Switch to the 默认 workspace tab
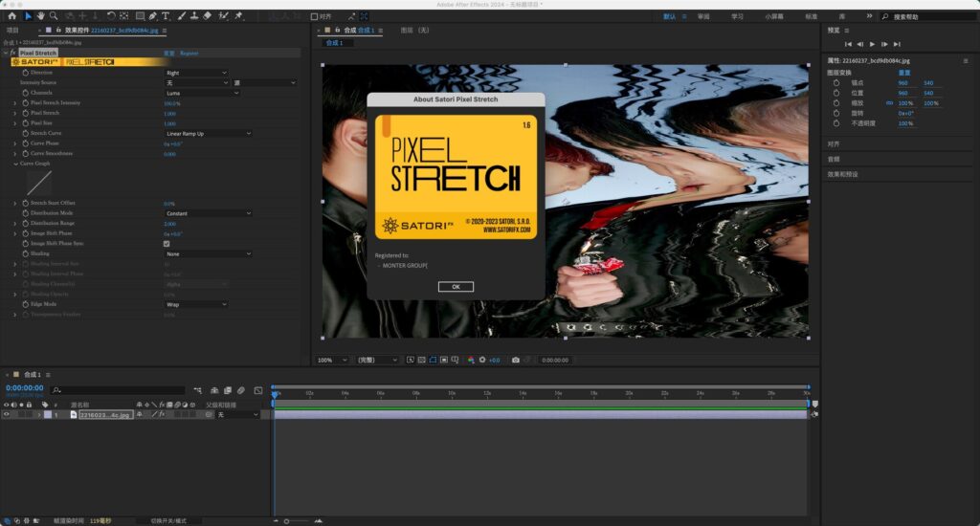The width and height of the screenshot is (980, 526). point(669,17)
